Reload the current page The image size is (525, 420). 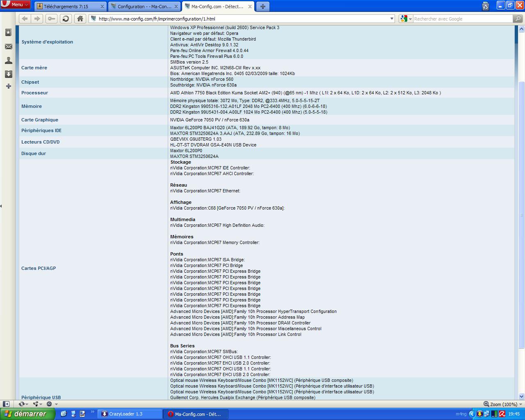point(66,18)
